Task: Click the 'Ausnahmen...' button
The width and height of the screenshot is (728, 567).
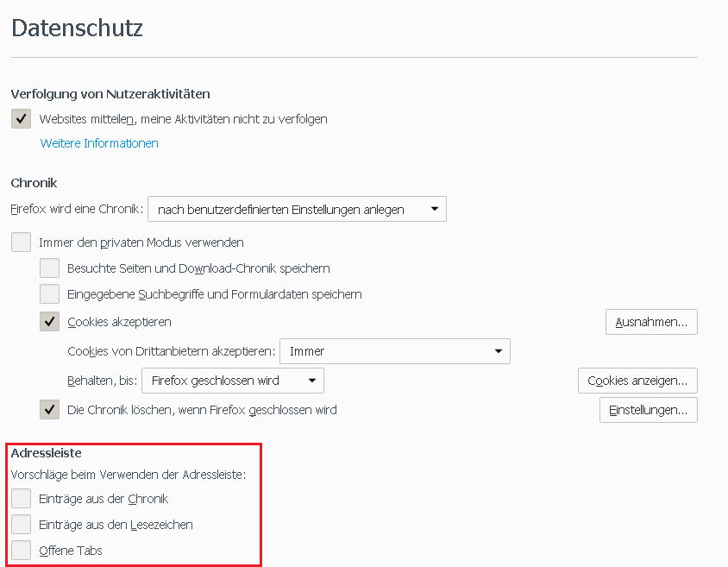Action: pyautogui.click(x=651, y=322)
